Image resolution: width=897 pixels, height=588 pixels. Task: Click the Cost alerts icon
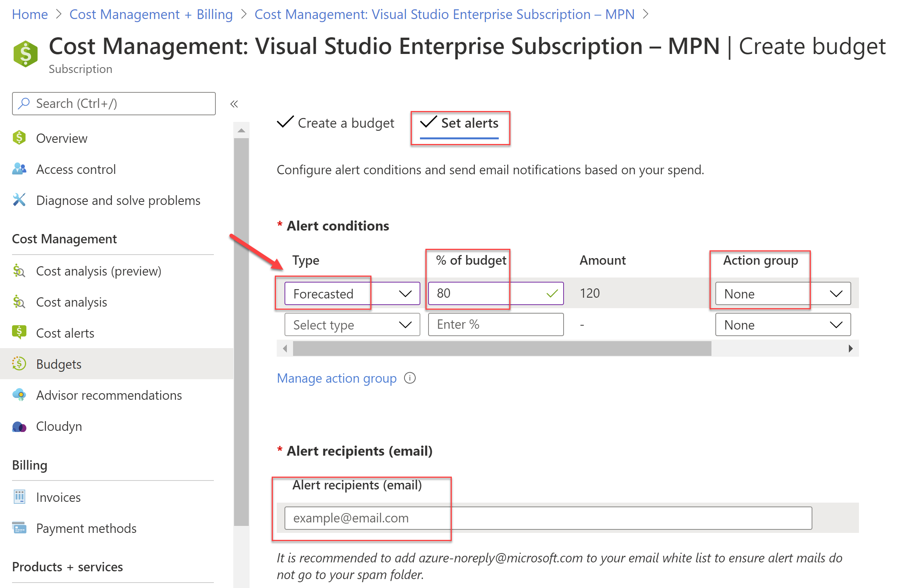tap(19, 333)
